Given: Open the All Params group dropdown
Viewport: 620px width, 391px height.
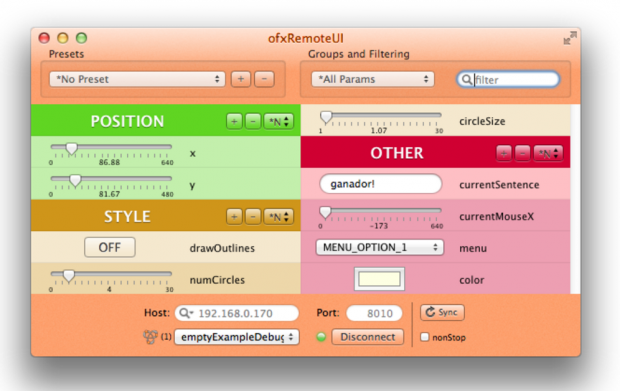Looking at the screenshot, I should coord(372,79).
